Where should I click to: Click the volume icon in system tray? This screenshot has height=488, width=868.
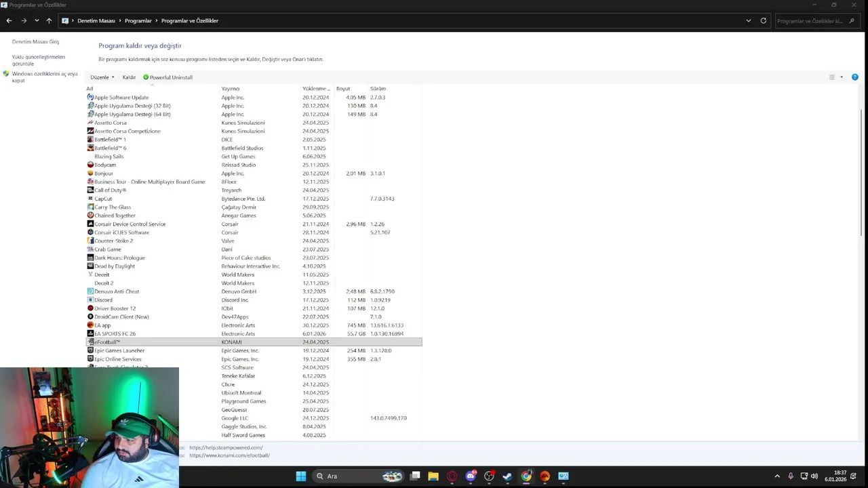point(814,476)
